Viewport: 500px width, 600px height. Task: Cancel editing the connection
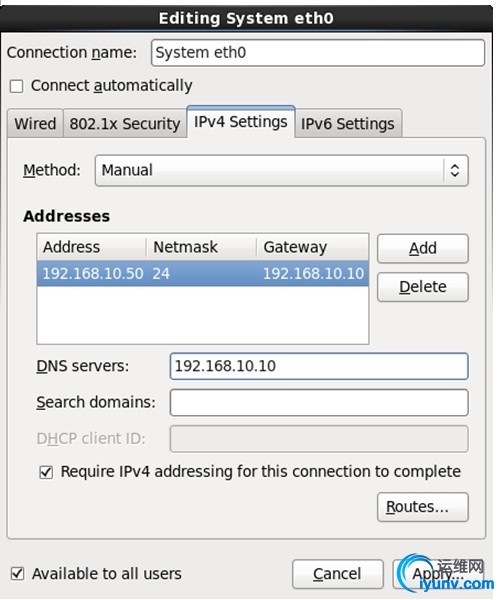pyautogui.click(x=337, y=574)
